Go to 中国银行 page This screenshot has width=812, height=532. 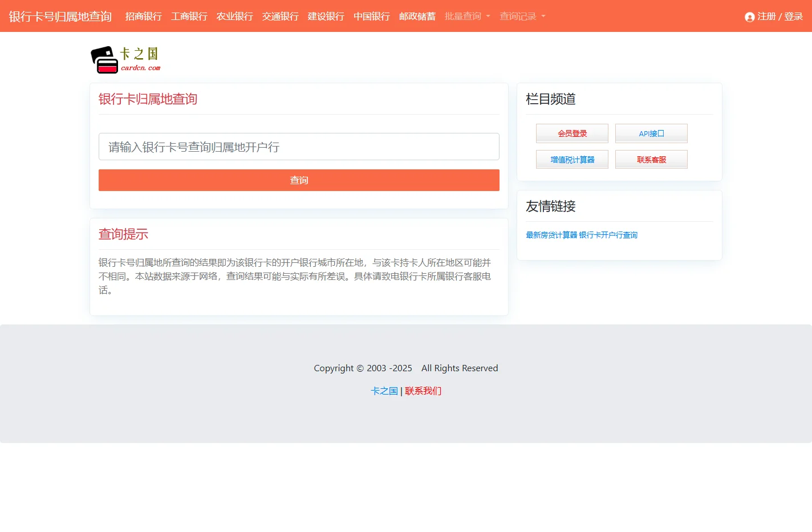(x=372, y=17)
